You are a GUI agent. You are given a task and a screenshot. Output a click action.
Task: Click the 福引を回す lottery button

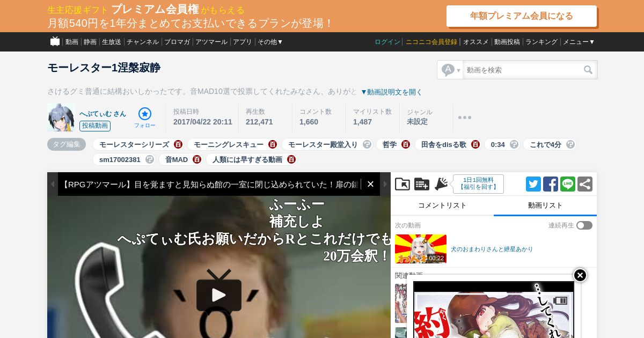(x=478, y=184)
